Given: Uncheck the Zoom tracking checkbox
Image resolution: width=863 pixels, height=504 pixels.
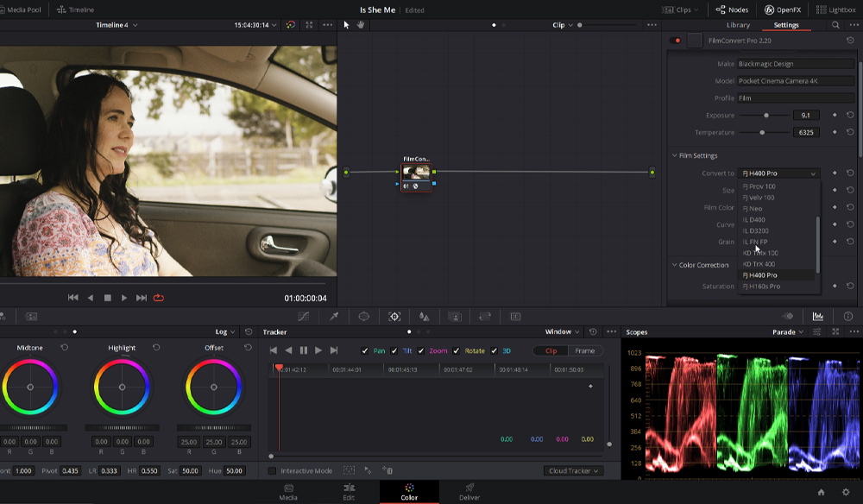Looking at the screenshot, I should [x=421, y=350].
